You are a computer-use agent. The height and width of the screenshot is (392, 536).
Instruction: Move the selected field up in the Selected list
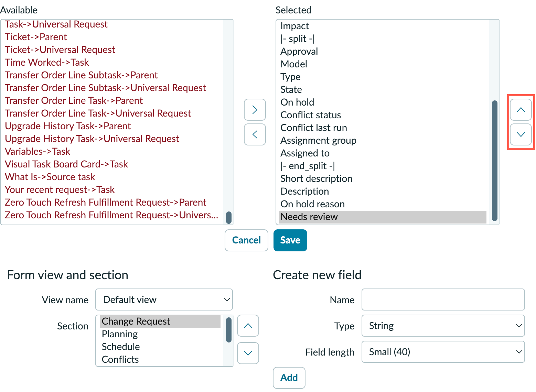click(521, 110)
